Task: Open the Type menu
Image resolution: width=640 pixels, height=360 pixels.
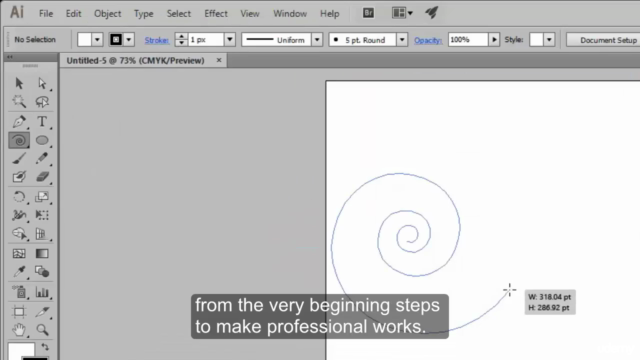Action: 144,13
